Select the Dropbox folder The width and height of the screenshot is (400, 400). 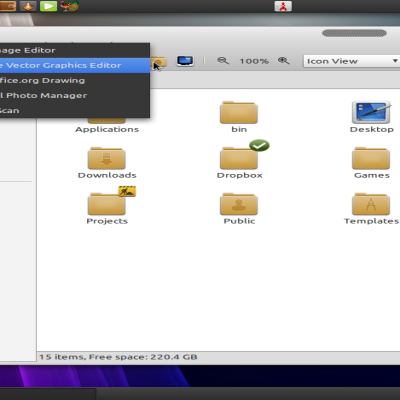tap(239, 160)
